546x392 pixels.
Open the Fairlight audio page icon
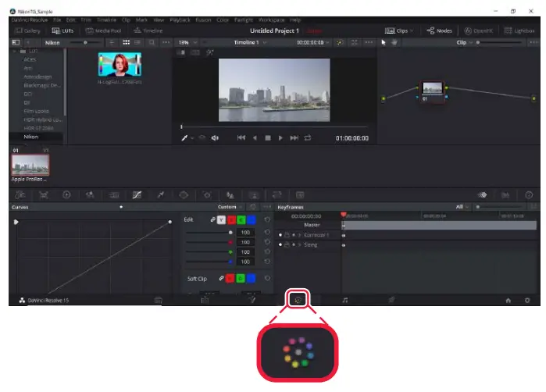pyautogui.click(x=345, y=299)
